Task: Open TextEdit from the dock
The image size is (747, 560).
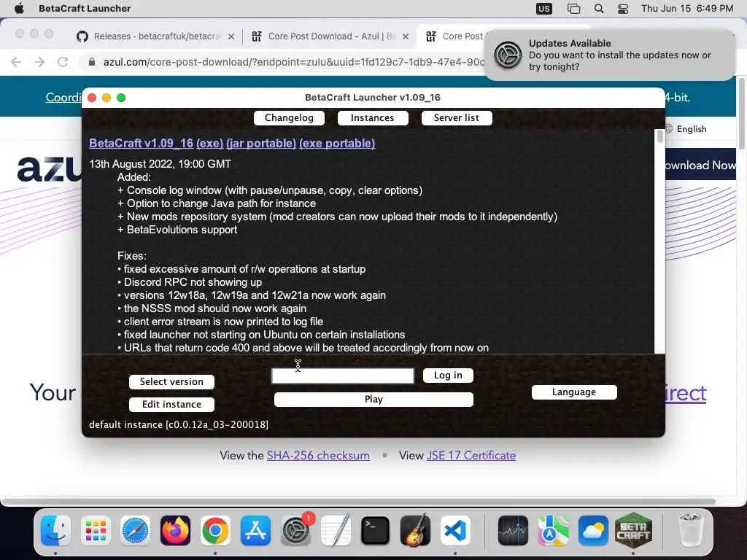Action: point(336,531)
